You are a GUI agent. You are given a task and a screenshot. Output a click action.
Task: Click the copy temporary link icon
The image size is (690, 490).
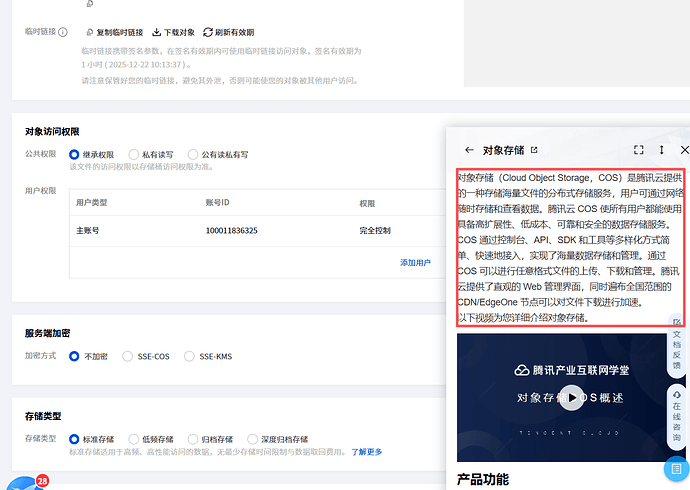click(x=90, y=32)
